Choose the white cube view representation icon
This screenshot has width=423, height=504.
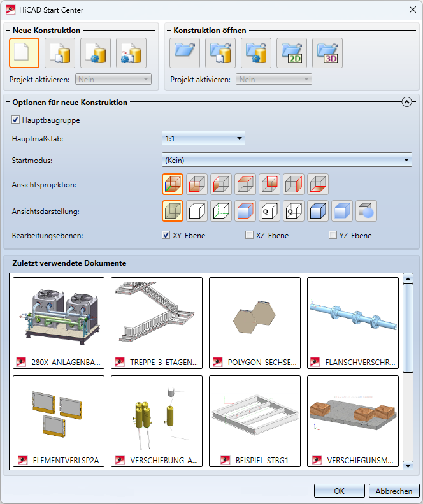(197, 211)
